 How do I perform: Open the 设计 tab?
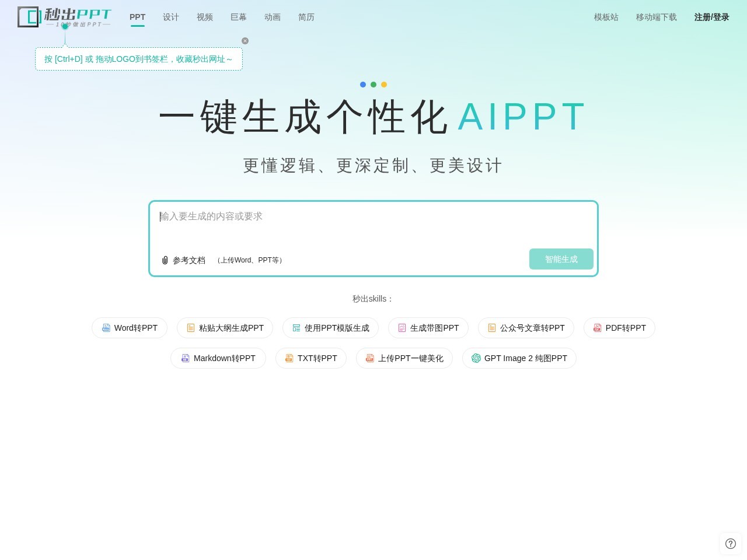[x=171, y=17]
